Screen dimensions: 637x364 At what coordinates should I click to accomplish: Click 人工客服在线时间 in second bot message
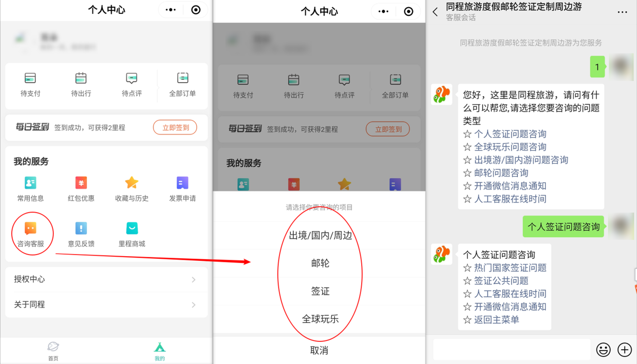click(x=510, y=294)
